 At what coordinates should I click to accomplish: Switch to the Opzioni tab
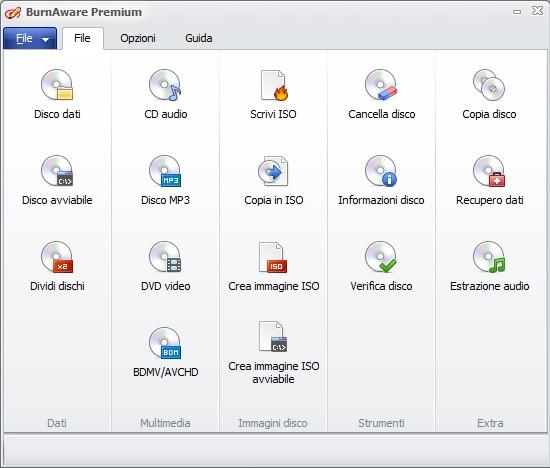coord(138,38)
